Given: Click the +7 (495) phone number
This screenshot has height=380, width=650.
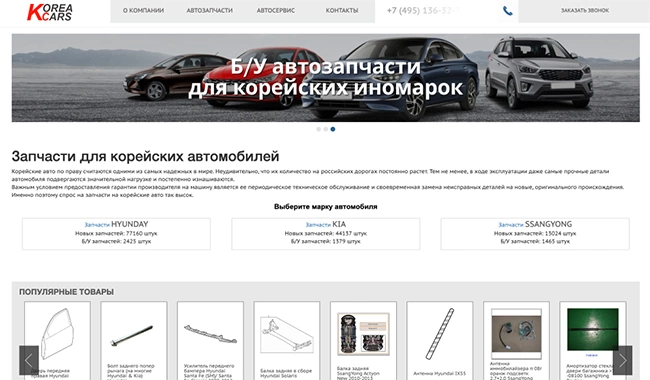Looking at the screenshot, I should click(x=423, y=11).
